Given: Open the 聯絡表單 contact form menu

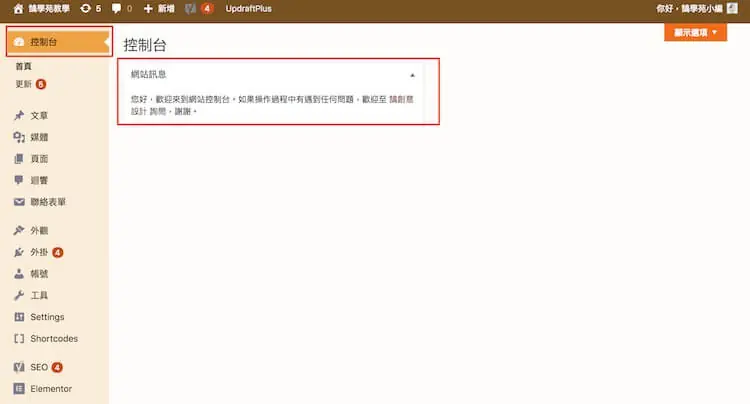Looking at the screenshot, I should [x=48, y=202].
